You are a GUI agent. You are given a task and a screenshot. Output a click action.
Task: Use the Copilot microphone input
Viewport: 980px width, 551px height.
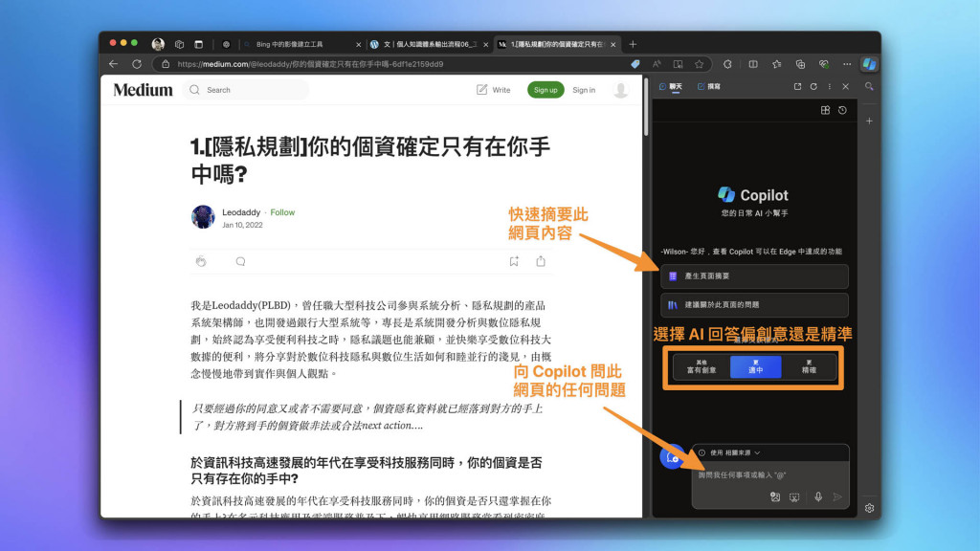818,497
